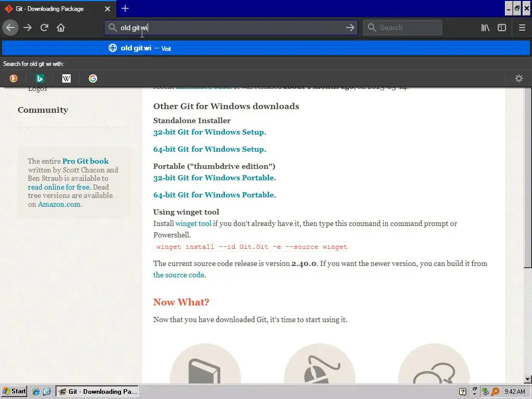Search with the DuckDuckGo engine icon
The image size is (532, 399).
point(13,78)
